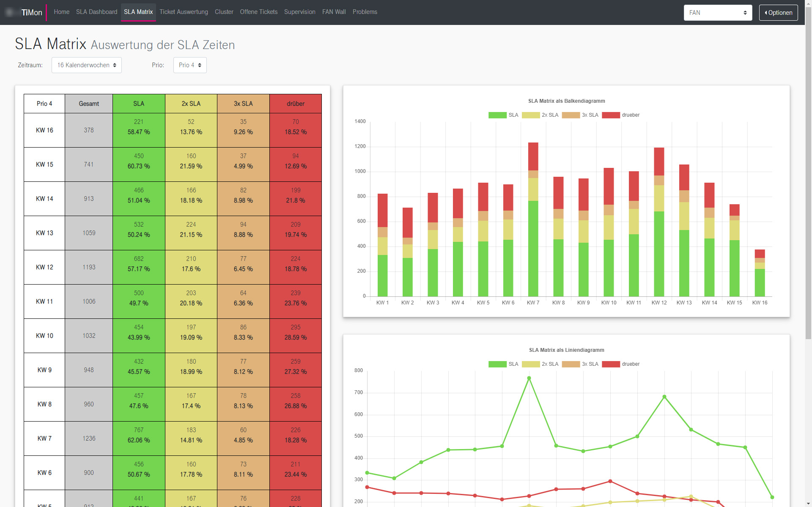Screen dimensions: 812x507
Task: Click Gesamt value 378
Action: point(89,130)
